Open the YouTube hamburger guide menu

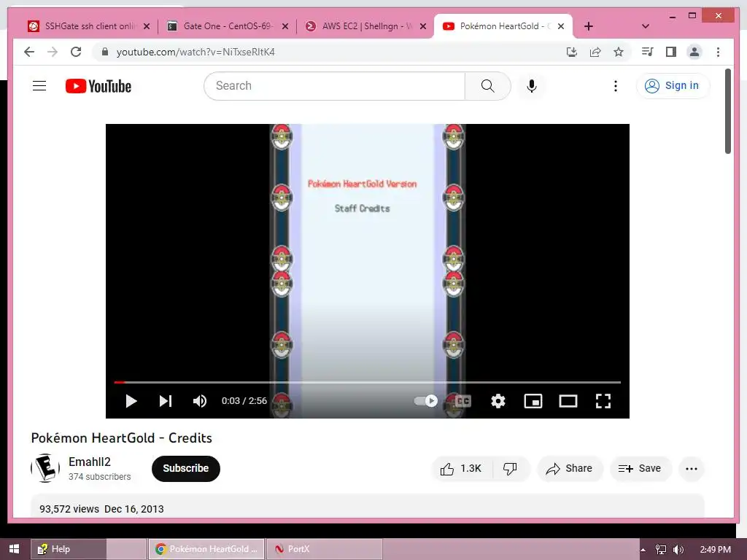[x=39, y=86]
